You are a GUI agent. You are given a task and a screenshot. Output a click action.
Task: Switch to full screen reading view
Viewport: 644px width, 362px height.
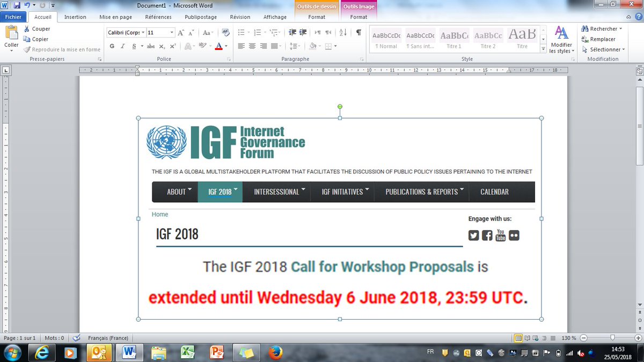528,338
